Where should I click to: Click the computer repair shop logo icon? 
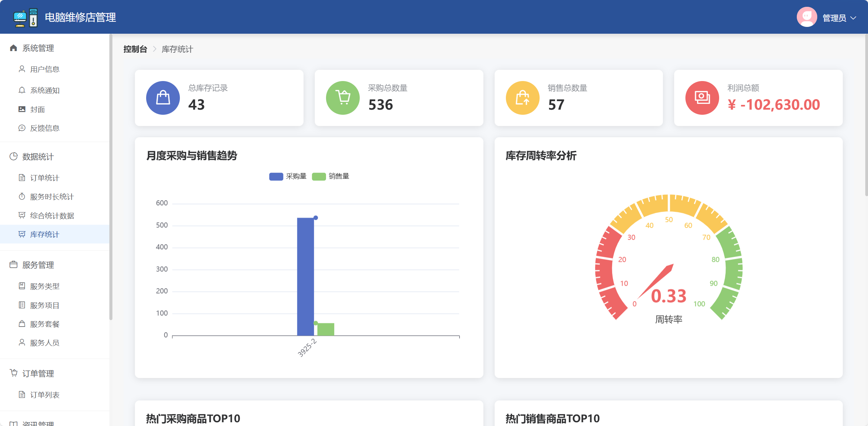pyautogui.click(x=25, y=17)
